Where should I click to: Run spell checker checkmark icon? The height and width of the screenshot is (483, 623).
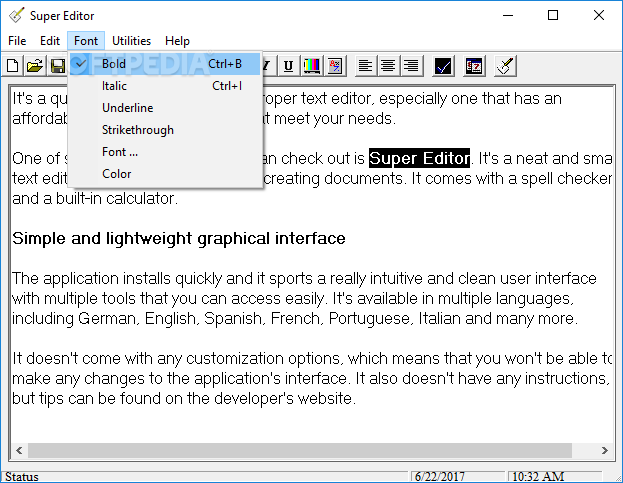point(443,66)
